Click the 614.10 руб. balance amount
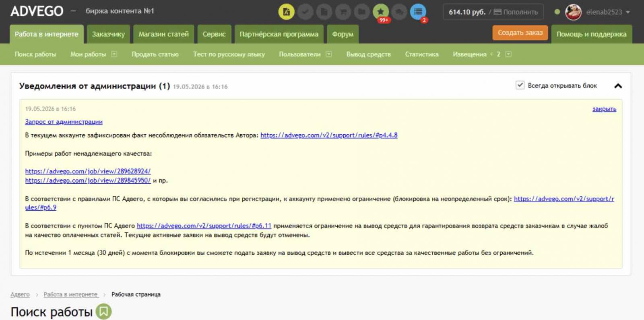This screenshot has height=320, width=644. [467, 12]
